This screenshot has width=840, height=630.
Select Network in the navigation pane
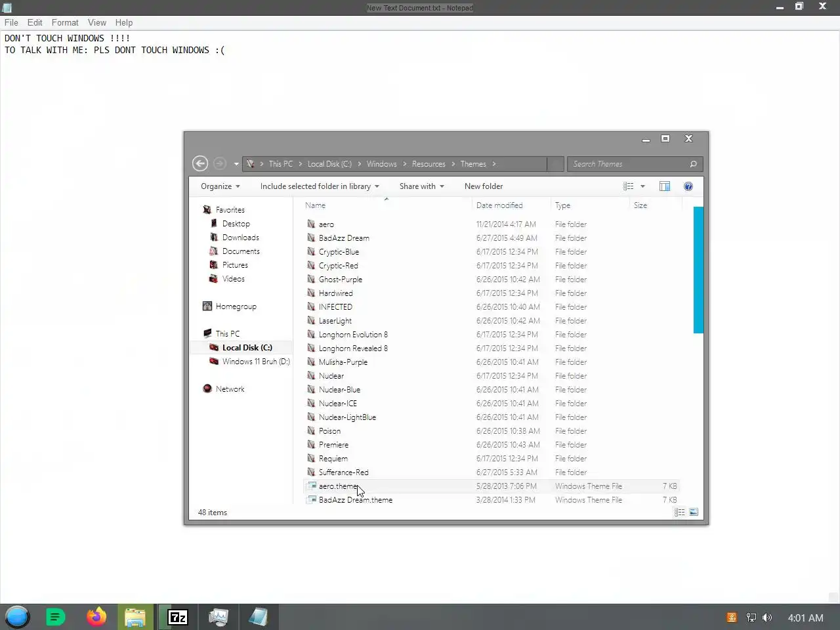click(x=230, y=389)
